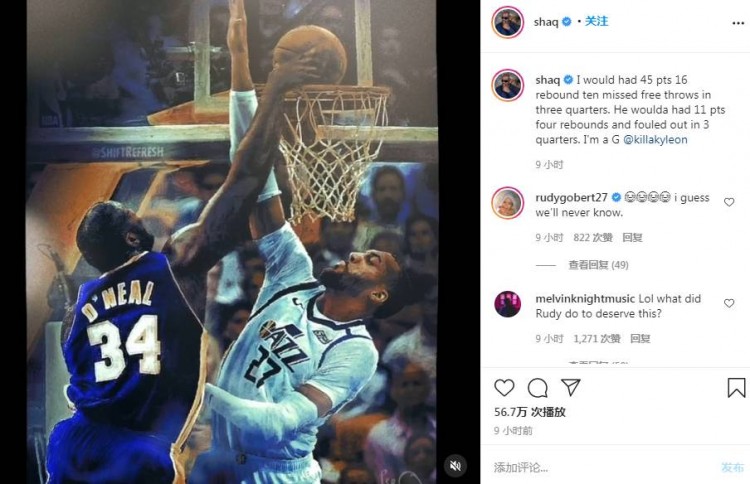Open rudygobert27's profile picture

tap(507, 203)
